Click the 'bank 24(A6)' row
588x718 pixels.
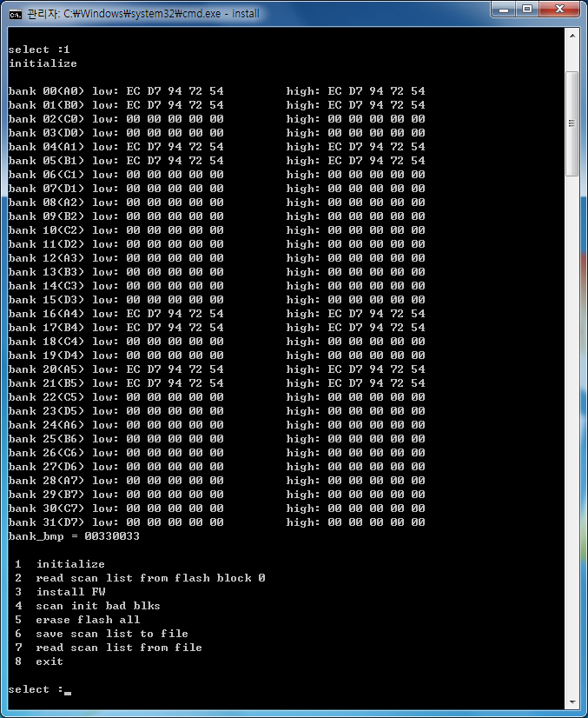[x=216, y=425]
